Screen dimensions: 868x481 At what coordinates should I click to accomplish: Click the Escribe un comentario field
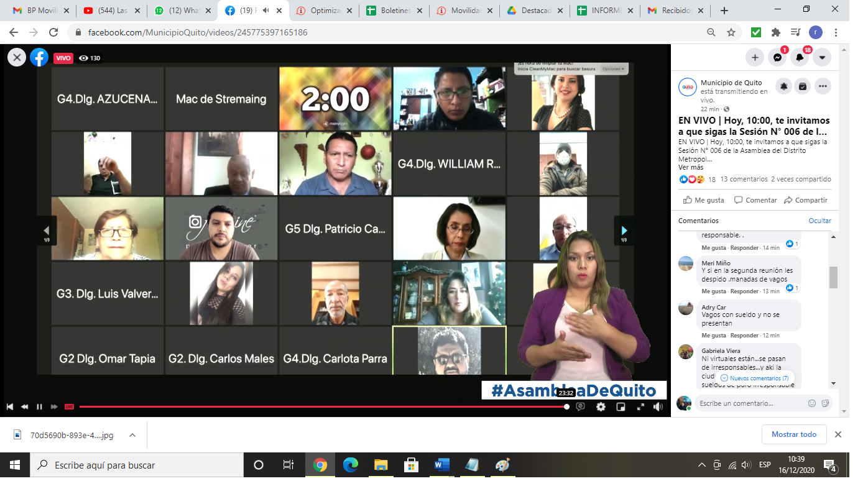coord(751,403)
